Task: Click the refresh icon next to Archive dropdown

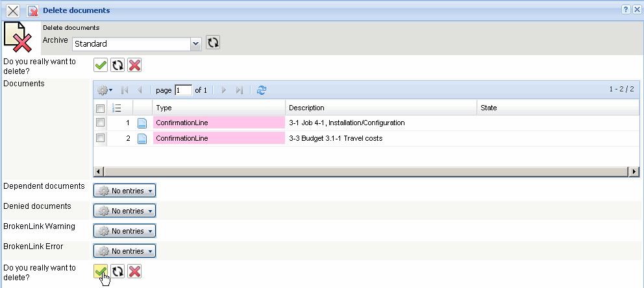Action: [213, 43]
